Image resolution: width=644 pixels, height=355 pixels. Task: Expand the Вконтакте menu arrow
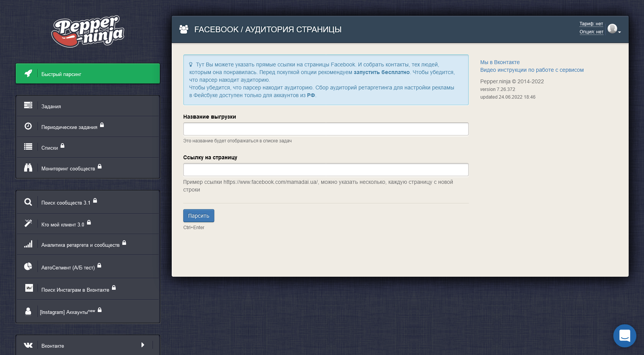click(x=143, y=345)
